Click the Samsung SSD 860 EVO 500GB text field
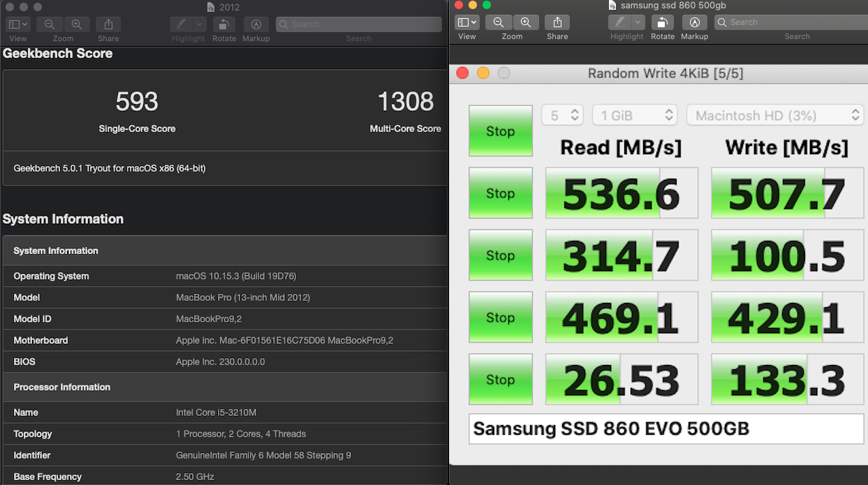The image size is (868, 485). coord(666,428)
